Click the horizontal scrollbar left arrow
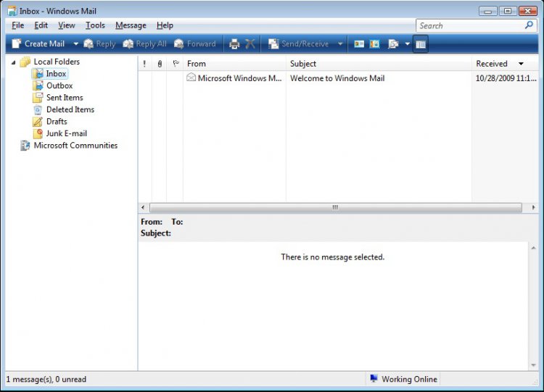Image resolution: width=544 pixels, height=392 pixels. [x=143, y=208]
